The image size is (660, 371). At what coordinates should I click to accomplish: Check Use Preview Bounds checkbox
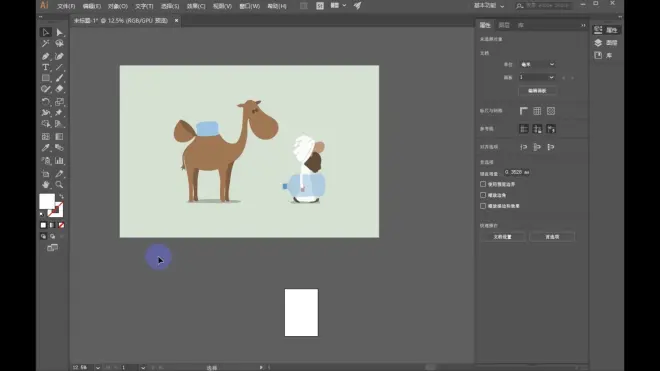[x=483, y=184]
